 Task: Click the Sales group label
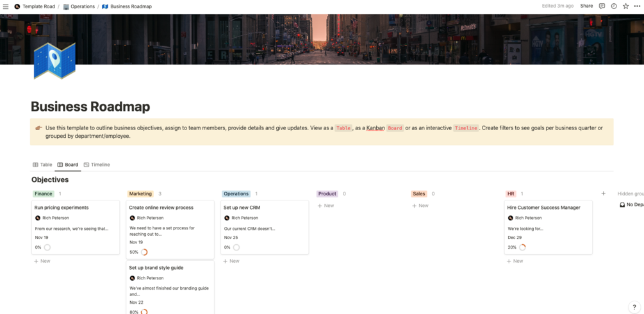(x=419, y=194)
